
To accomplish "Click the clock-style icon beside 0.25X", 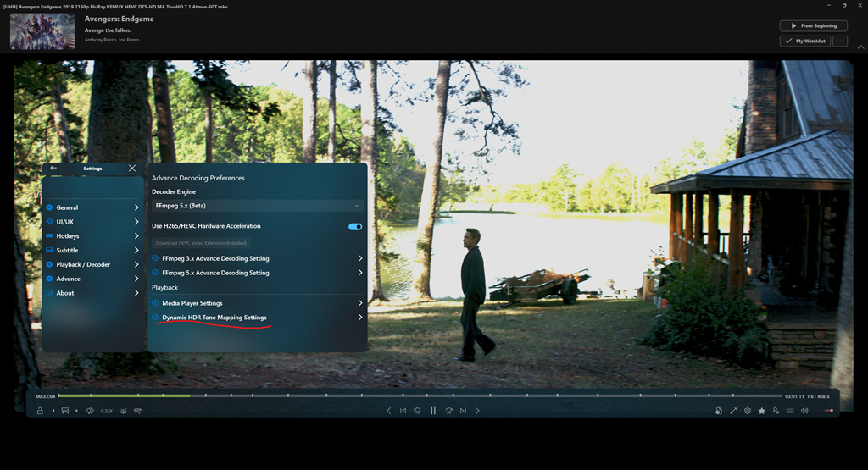I will [x=90, y=411].
